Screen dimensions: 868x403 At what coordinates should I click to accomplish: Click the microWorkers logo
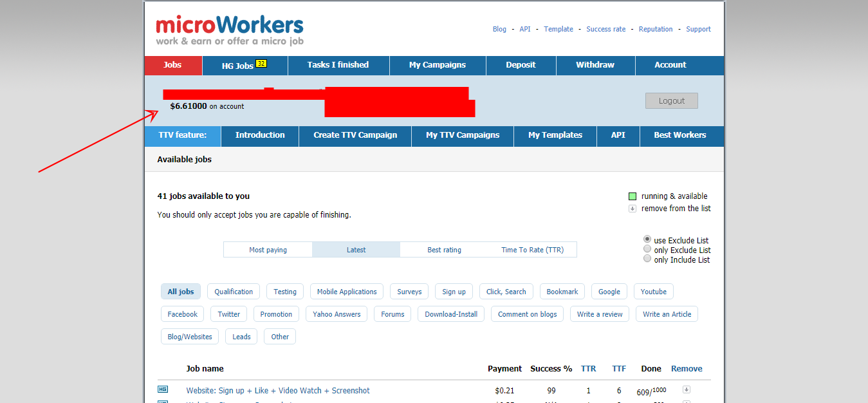pos(230,30)
